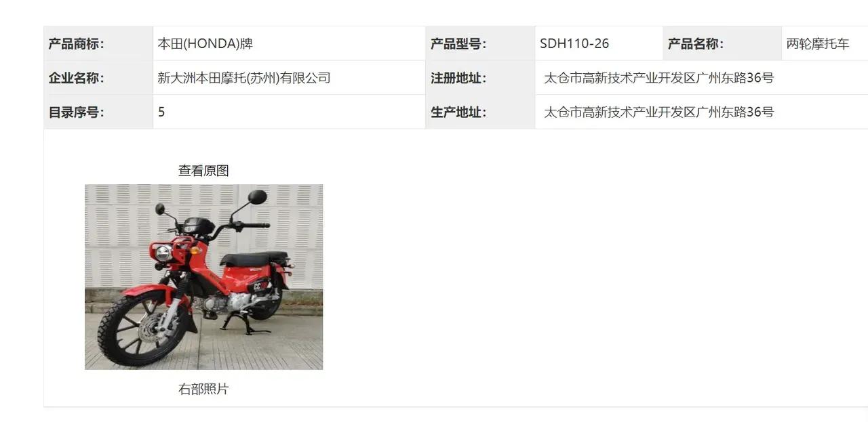868x422 pixels.
Task: Select the 本田(HONDA)牌 trademark value
Action: coord(205,44)
